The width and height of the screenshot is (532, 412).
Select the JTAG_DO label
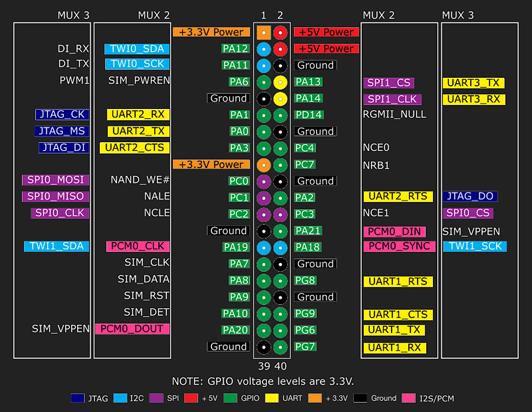pyautogui.click(x=470, y=196)
